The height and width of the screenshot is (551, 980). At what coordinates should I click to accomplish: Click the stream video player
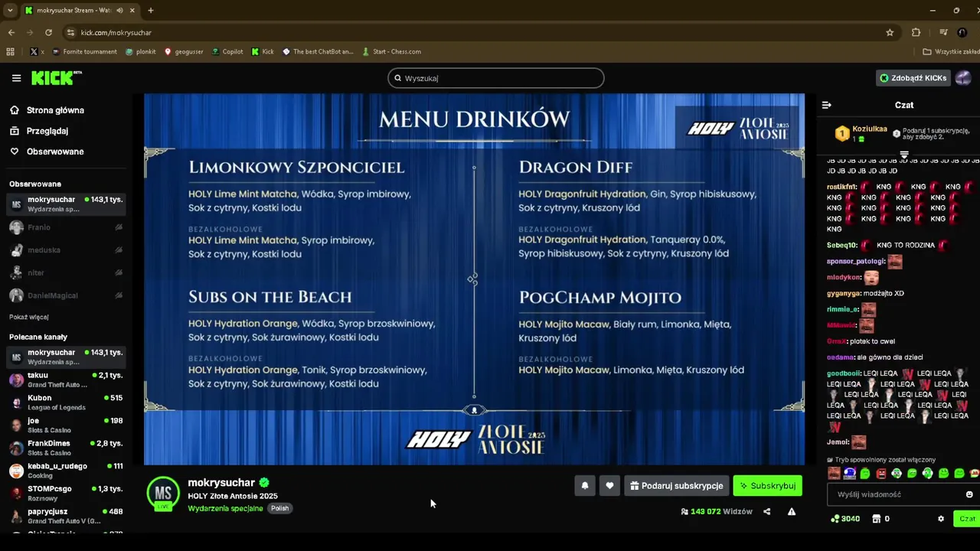tap(474, 279)
